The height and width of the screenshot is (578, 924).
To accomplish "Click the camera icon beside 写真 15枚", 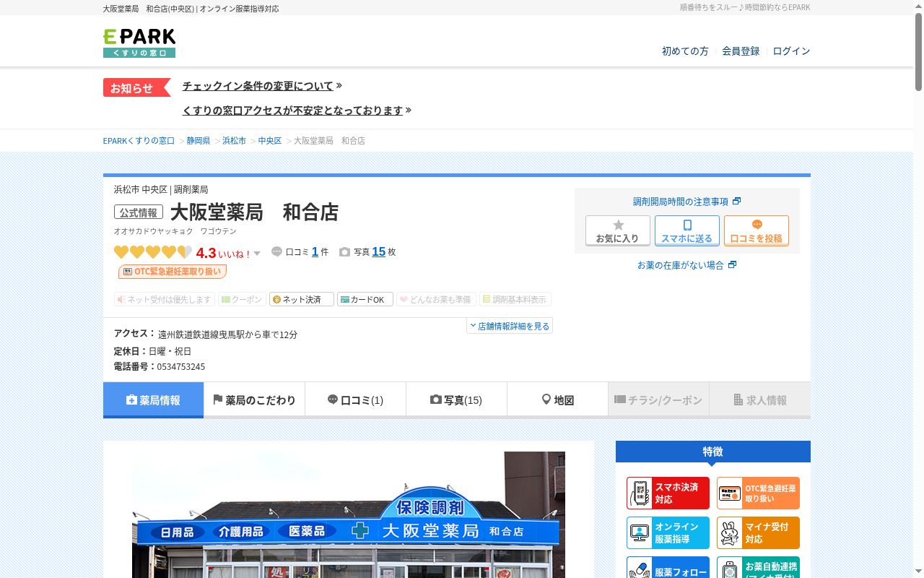I will (x=345, y=252).
